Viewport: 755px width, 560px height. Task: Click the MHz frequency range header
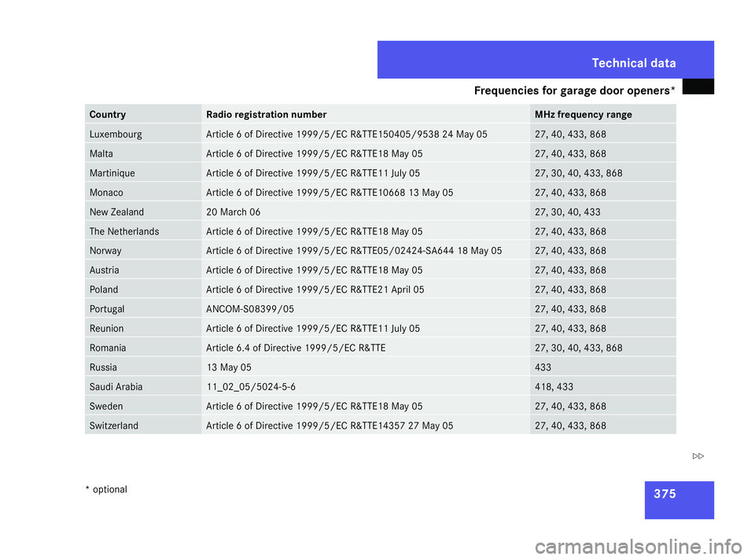click(x=603, y=114)
